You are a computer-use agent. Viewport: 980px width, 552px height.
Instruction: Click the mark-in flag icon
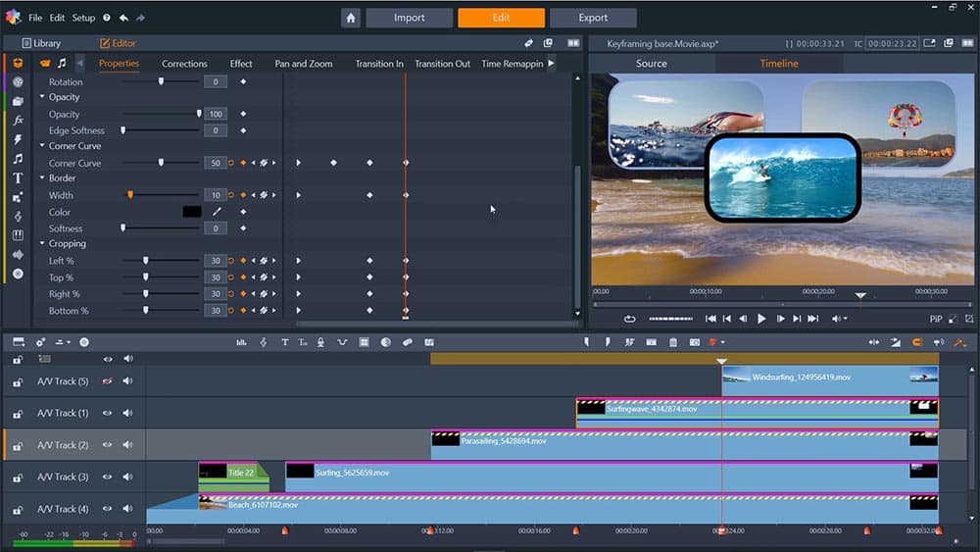(586, 342)
